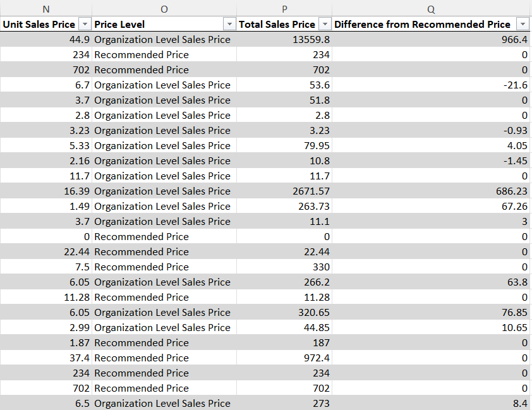The height and width of the screenshot is (410, 532).
Task: Select the total cell 44.85
Action: click(284, 328)
